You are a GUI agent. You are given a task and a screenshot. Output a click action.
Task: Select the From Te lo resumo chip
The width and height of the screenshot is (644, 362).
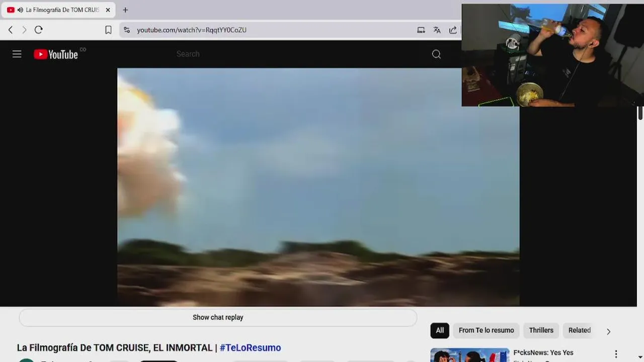(487, 330)
